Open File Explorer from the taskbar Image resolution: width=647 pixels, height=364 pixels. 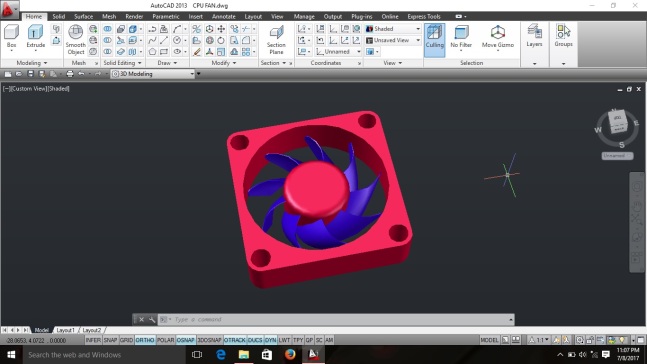244,355
